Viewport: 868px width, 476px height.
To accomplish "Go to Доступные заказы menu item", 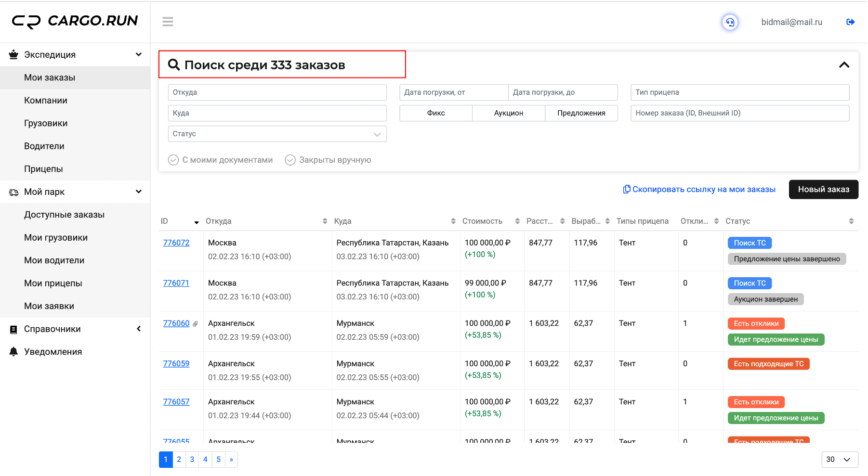I will (x=64, y=215).
